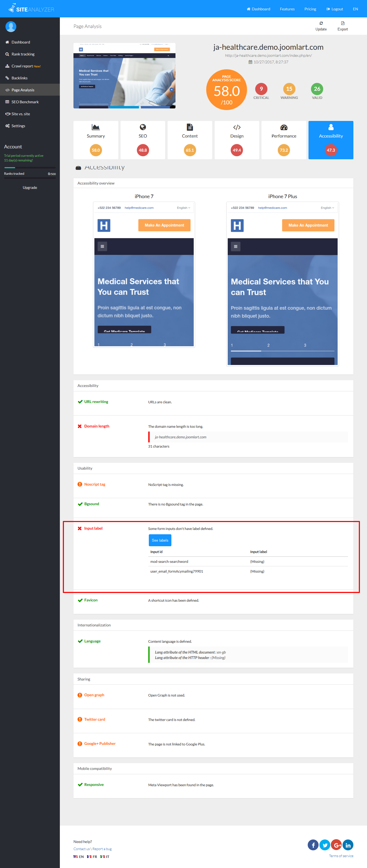This screenshot has width=367, height=868.
Task: Switch to the Summary tab
Action: [96, 140]
